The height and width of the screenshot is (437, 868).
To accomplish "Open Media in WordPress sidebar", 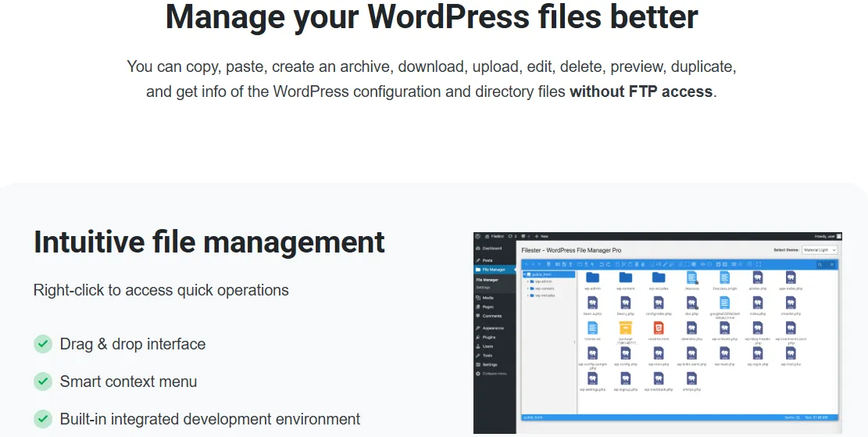I will pos(485,298).
